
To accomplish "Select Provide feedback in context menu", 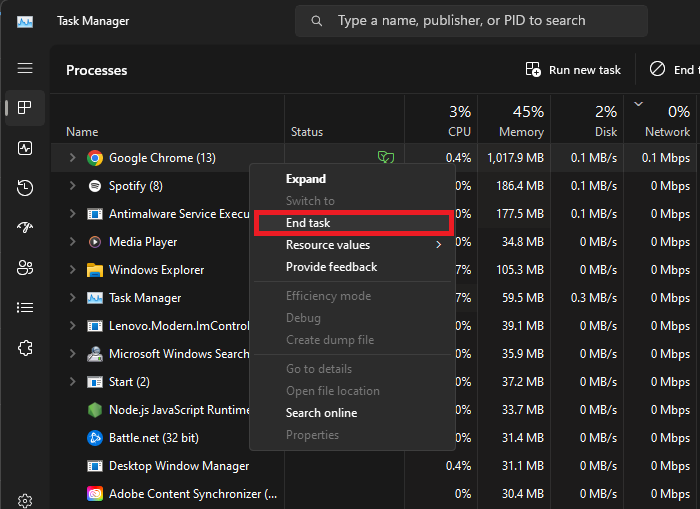I will click(331, 267).
